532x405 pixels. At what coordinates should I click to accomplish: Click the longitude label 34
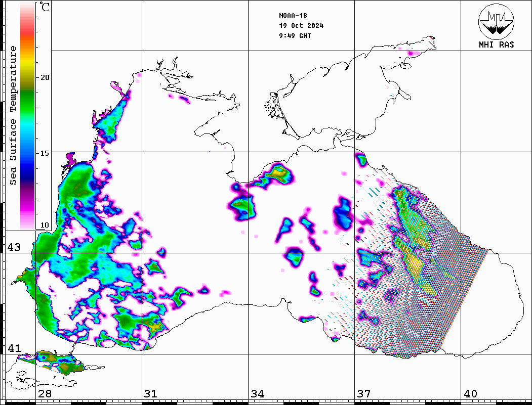coord(257,394)
